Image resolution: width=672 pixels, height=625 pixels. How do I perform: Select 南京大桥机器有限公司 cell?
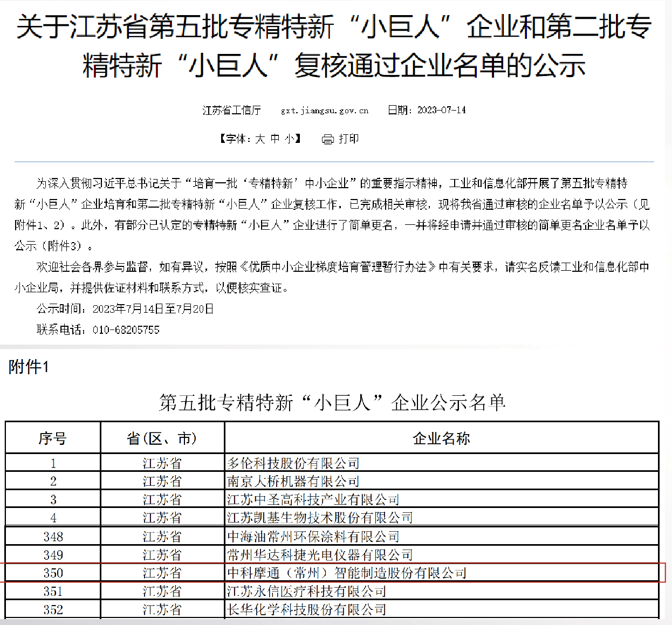[442, 481]
